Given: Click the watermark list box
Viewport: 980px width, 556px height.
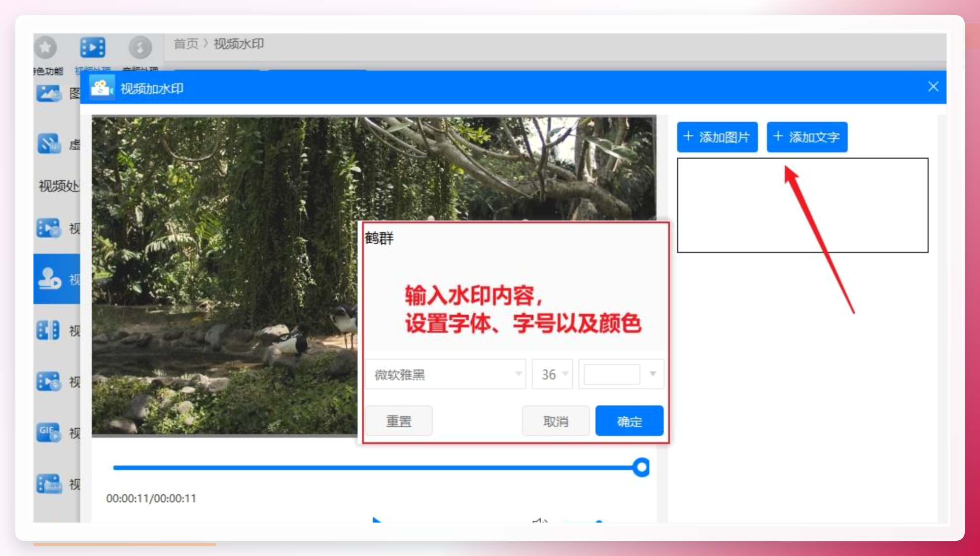Looking at the screenshot, I should [x=802, y=205].
